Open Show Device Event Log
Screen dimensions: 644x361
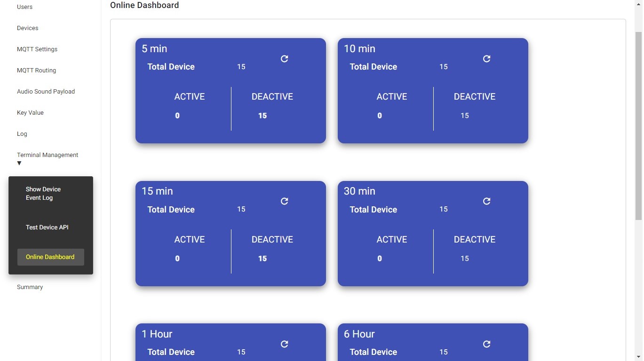pos(43,194)
